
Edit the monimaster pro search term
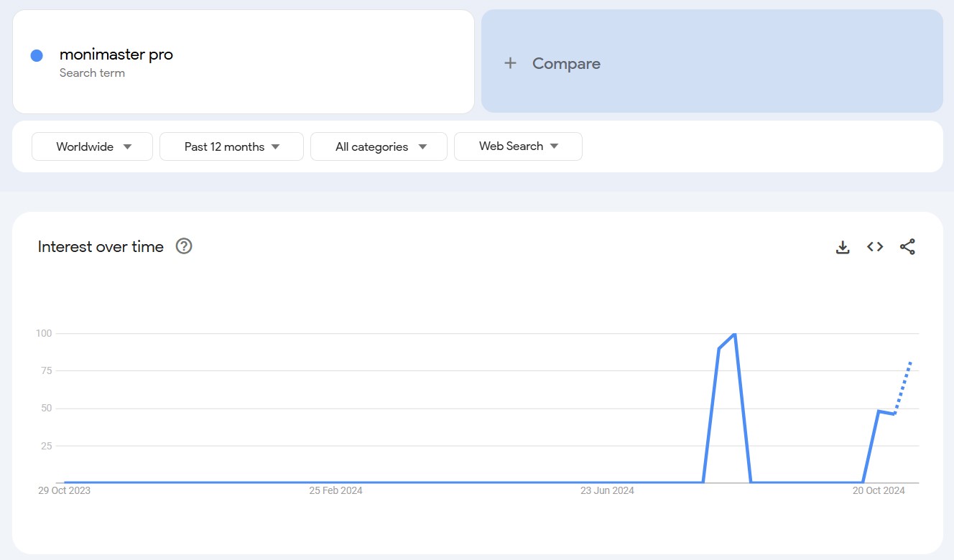(x=116, y=55)
